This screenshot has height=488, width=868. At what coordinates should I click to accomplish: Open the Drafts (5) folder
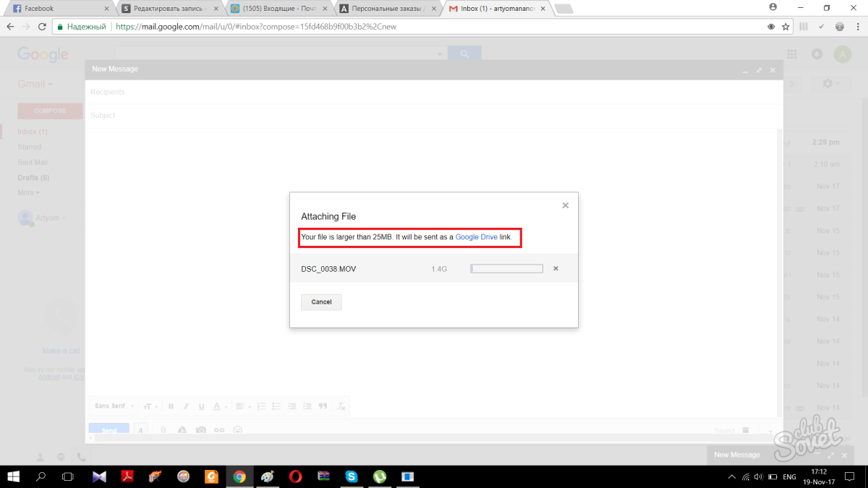coord(33,177)
